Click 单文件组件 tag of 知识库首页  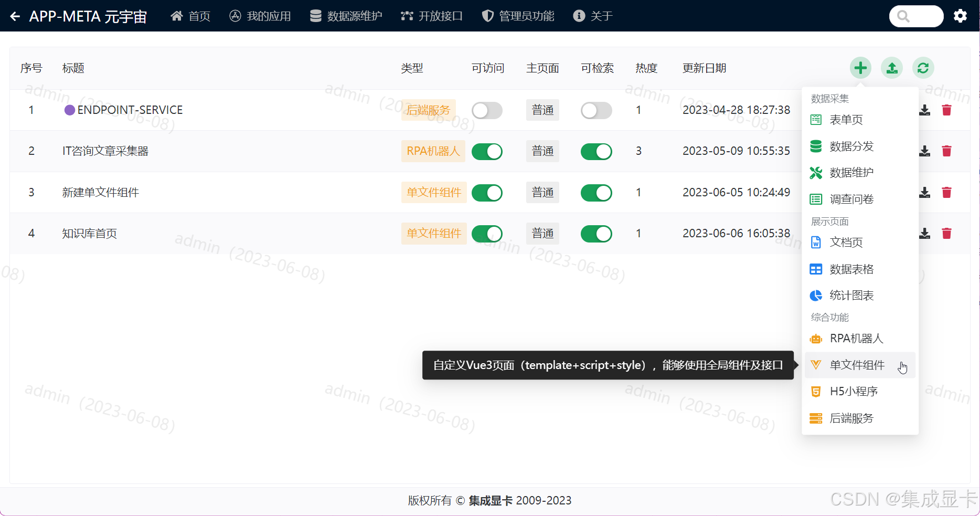(434, 234)
